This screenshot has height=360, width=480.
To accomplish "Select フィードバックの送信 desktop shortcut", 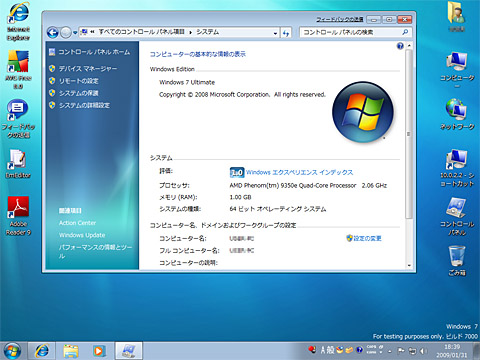I will (18, 118).
